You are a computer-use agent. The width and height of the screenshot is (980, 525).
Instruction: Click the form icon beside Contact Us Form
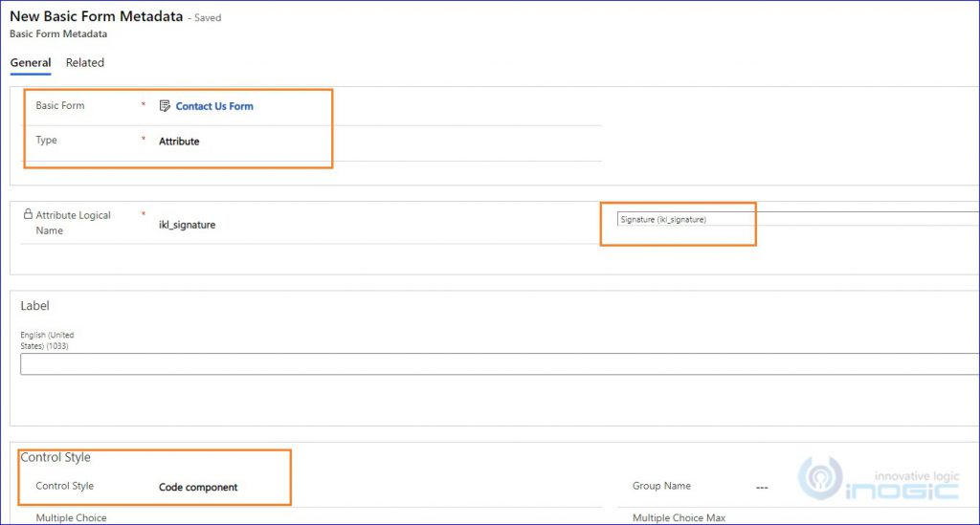click(165, 106)
